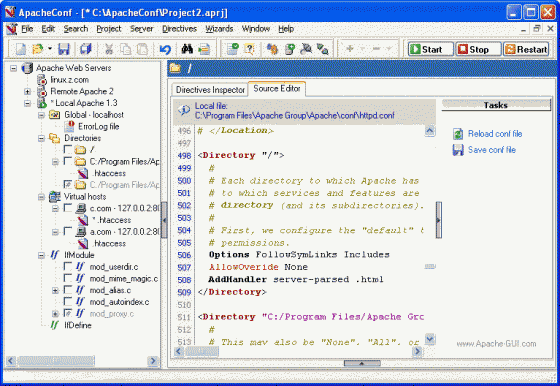Click the gray plus add toolbar icon
Image resolution: width=560 pixels, height=386 pixels.
[x=350, y=49]
